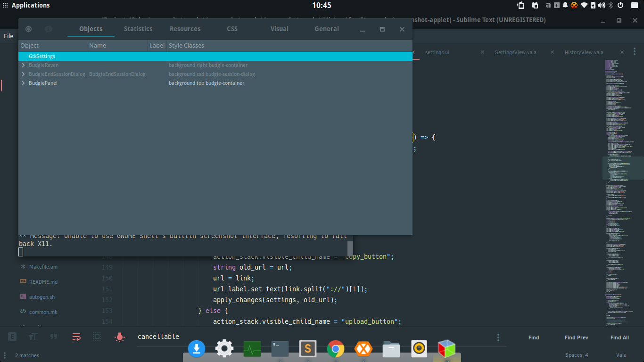The image size is (644, 362).
Task: Click the Object column header
Action: coord(53,46)
